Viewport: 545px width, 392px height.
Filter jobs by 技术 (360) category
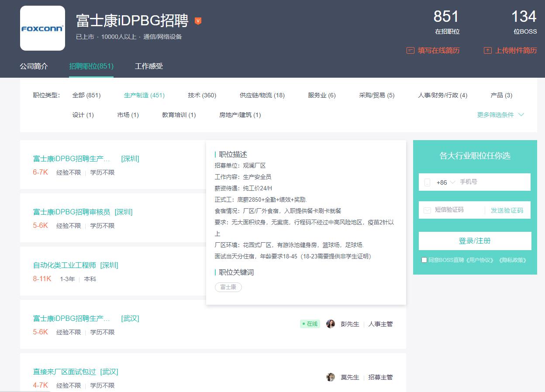[x=202, y=95]
